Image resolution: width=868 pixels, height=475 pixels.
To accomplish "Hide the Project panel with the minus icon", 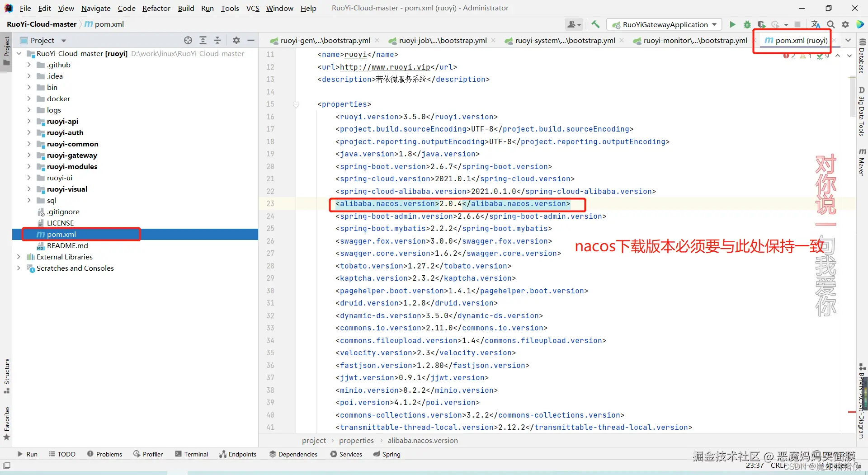I will click(x=251, y=40).
